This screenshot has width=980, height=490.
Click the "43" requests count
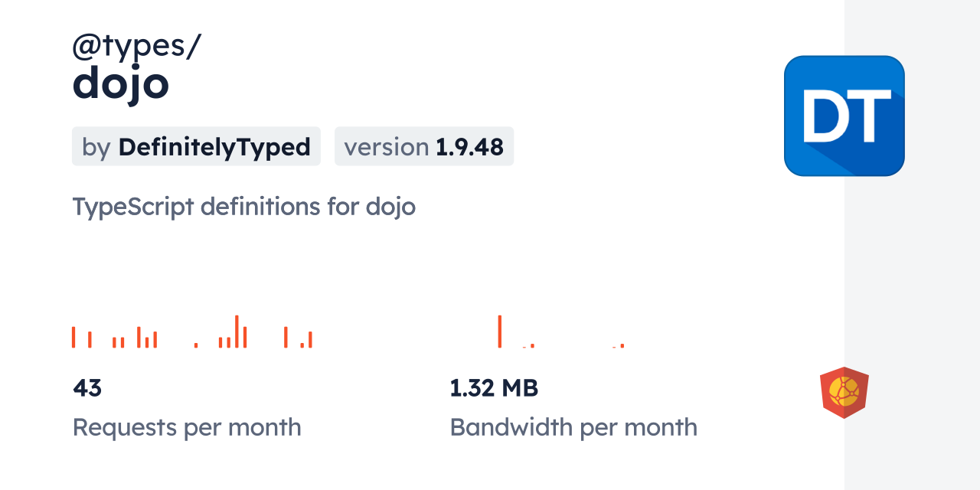pyautogui.click(x=87, y=388)
